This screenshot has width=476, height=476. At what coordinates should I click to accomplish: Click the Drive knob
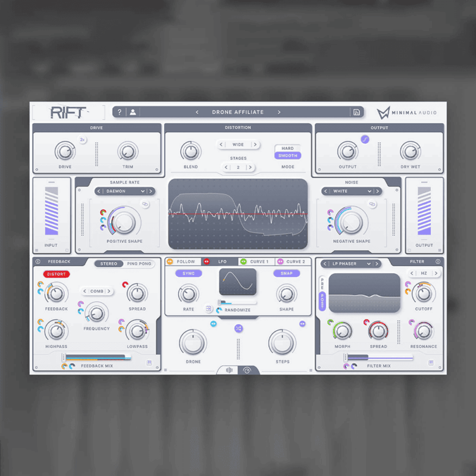65,151
